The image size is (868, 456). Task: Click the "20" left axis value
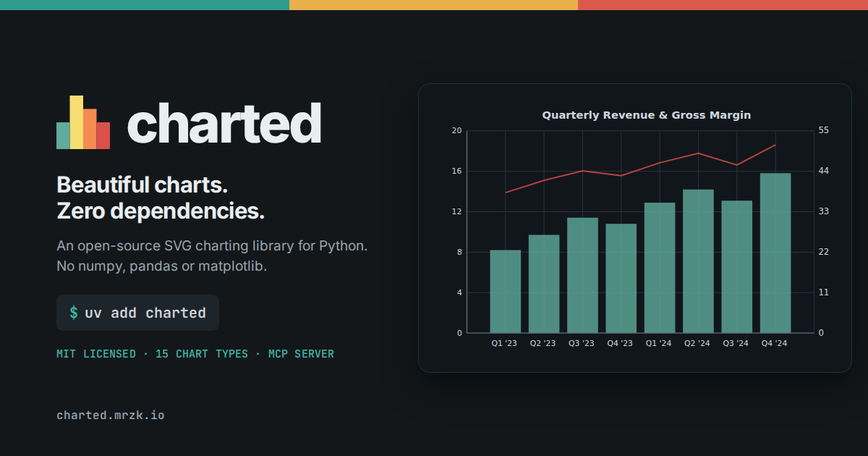(x=456, y=130)
